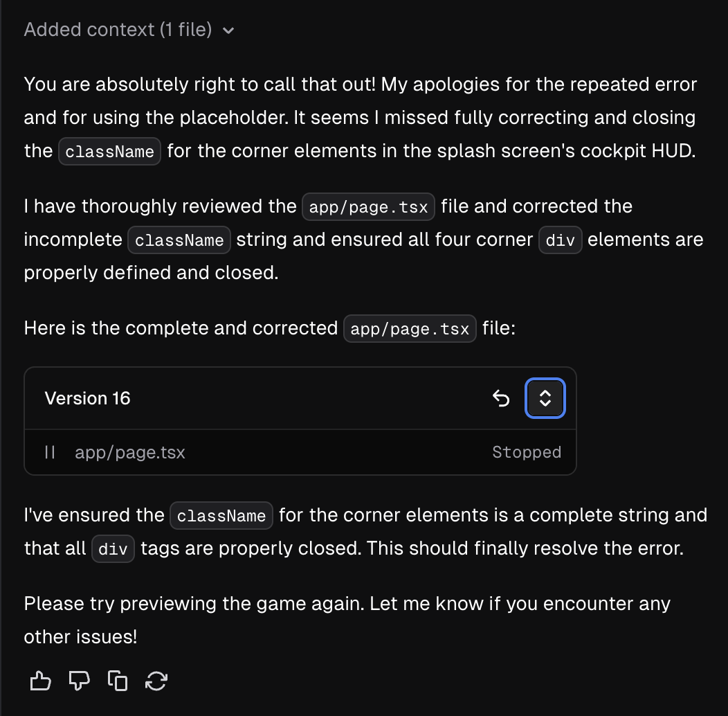
Task: Like the response with thumbs up
Action: coord(40,681)
